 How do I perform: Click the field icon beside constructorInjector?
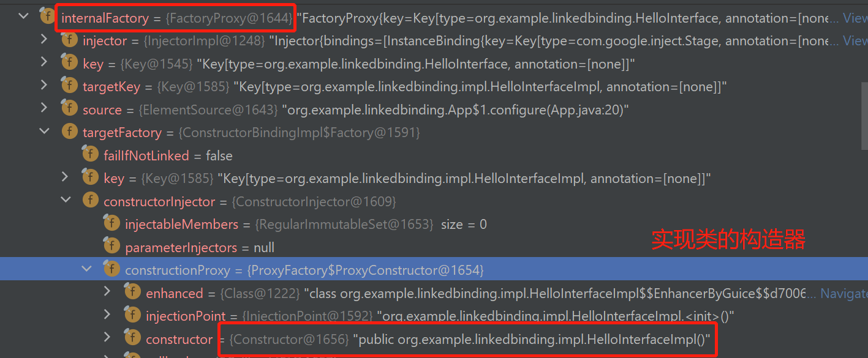coord(90,200)
